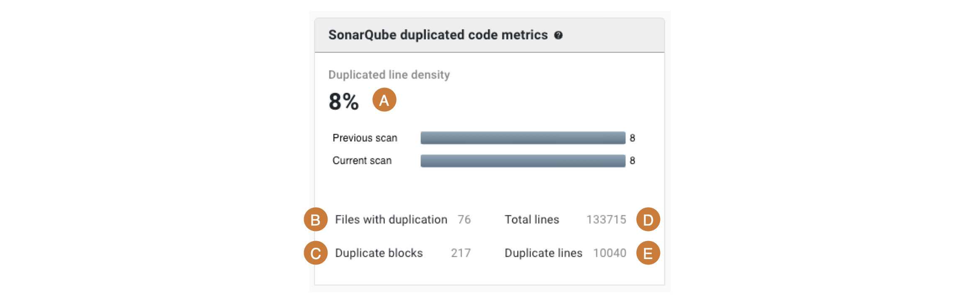Click the Current scan label
Viewport: 980px width, 303px height.
[362, 160]
